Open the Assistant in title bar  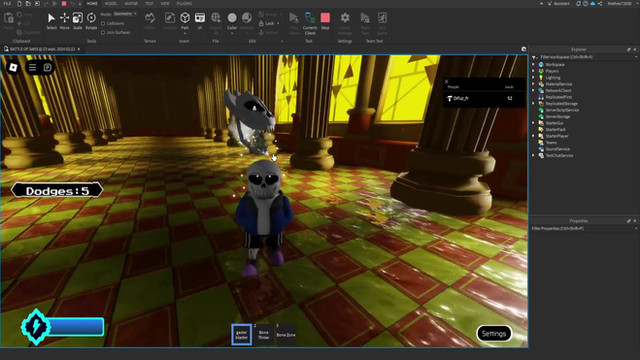click(x=559, y=3)
